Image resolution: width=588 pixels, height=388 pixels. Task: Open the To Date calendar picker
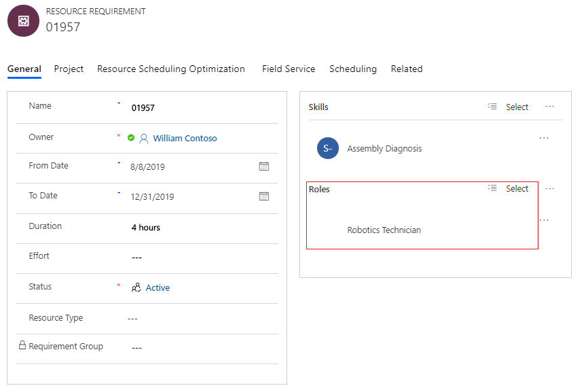click(x=264, y=196)
